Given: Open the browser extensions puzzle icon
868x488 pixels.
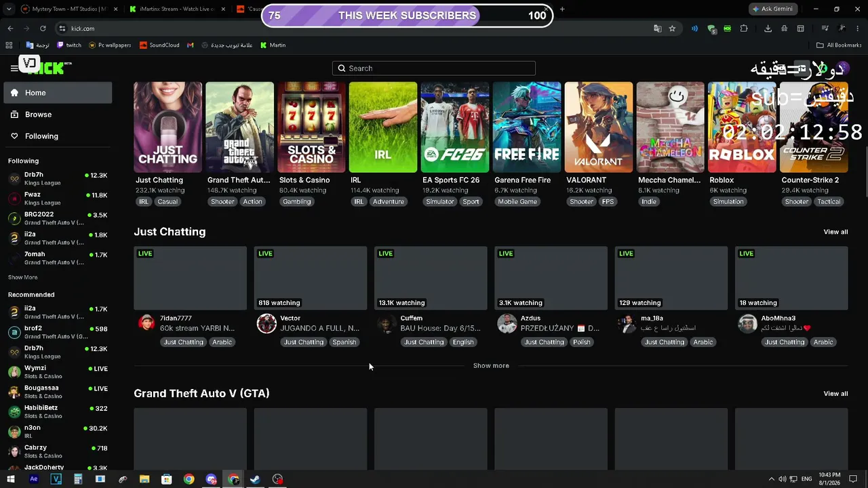Looking at the screenshot, I should (744, 28).
